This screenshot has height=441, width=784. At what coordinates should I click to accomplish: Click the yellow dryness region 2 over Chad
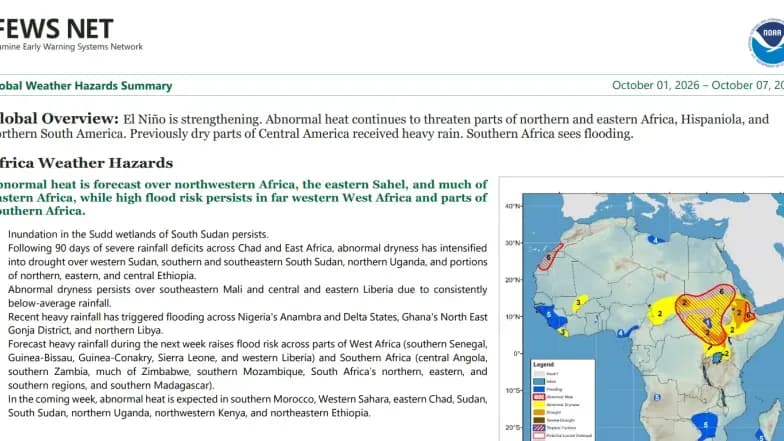661,314
